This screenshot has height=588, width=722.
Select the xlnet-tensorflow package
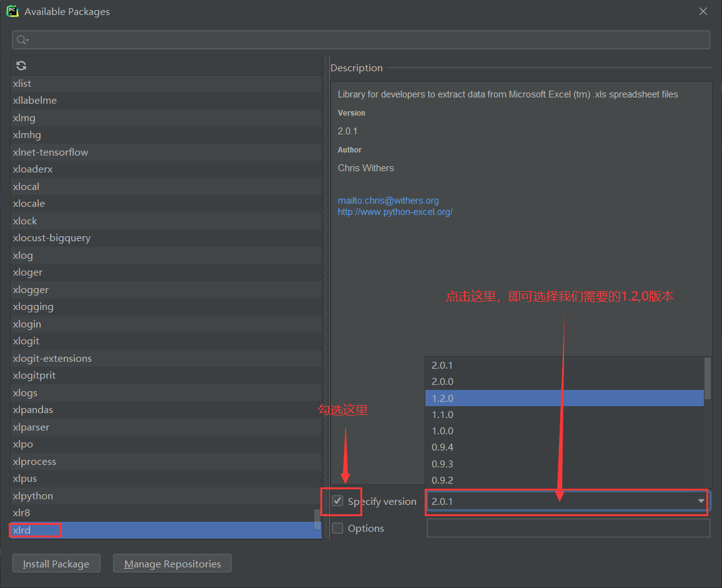coord(166,152)
